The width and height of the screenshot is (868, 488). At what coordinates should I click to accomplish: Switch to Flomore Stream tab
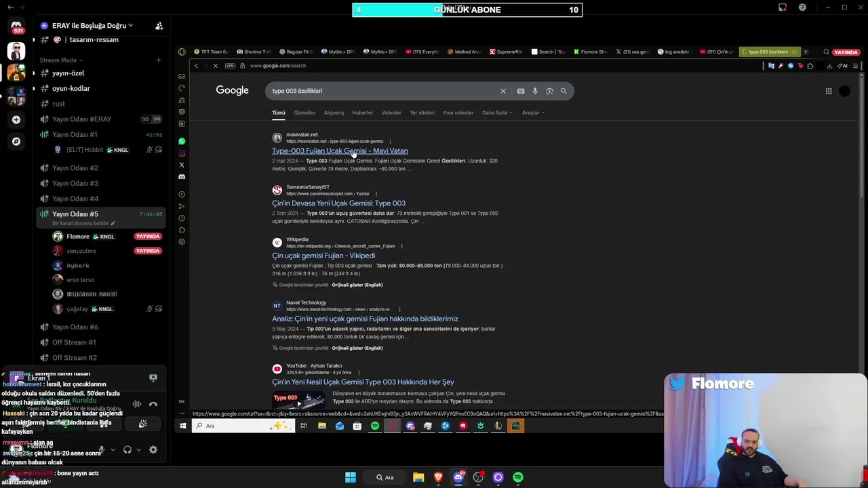click(589, 52)
